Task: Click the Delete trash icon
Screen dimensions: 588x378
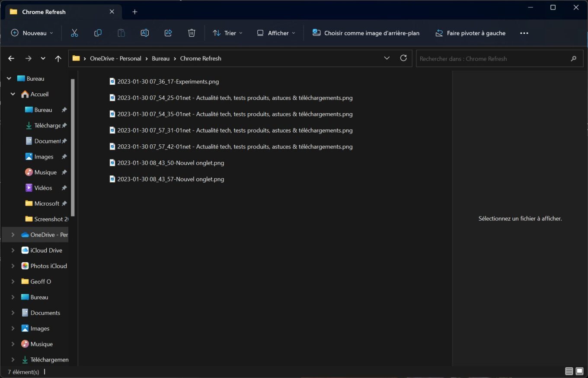Action: tap(192, 33)
